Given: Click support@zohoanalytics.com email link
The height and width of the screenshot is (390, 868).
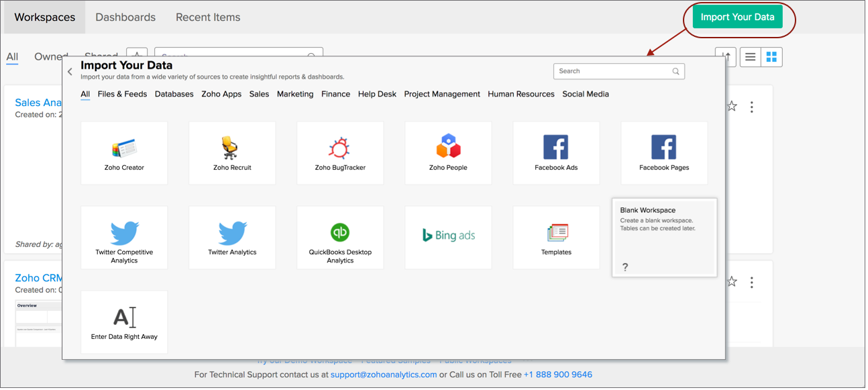Looking at the screenshot, I should coord(384,375).
